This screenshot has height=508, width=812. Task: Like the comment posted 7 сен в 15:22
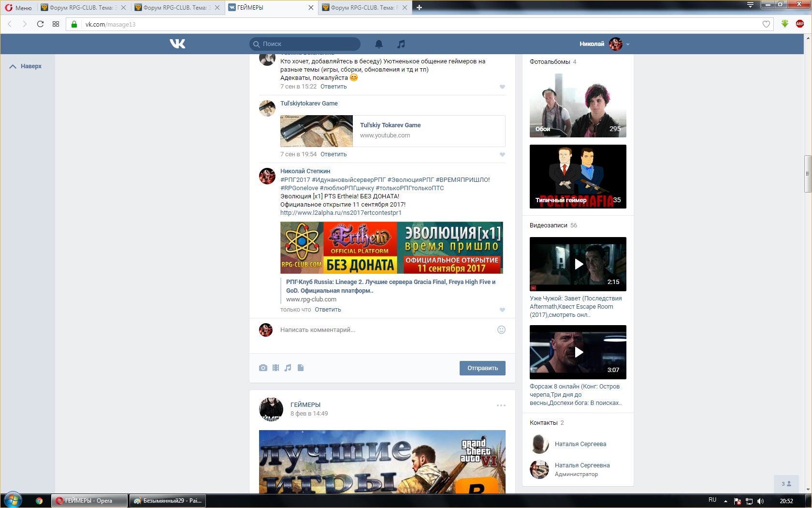(x=502, y=87)
